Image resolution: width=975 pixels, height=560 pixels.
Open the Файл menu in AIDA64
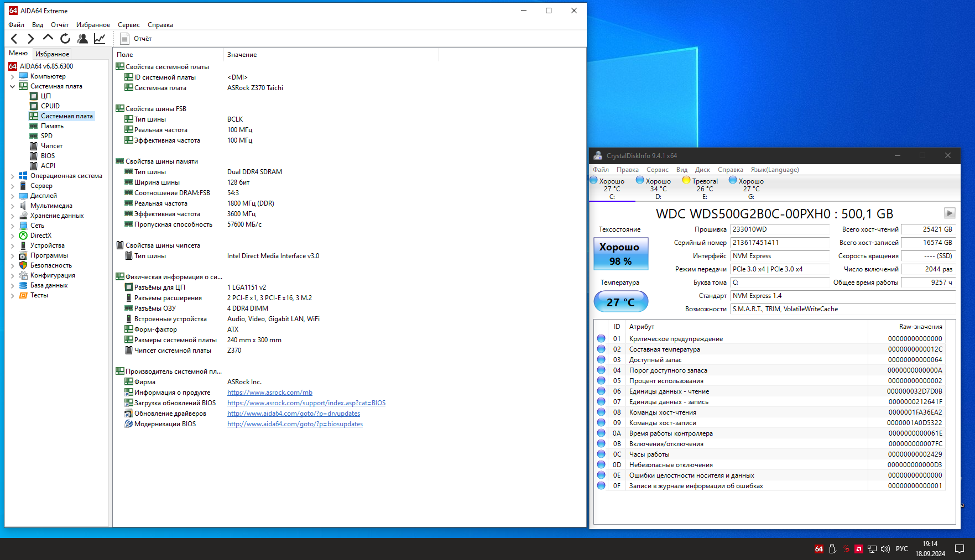click(17, 25)
